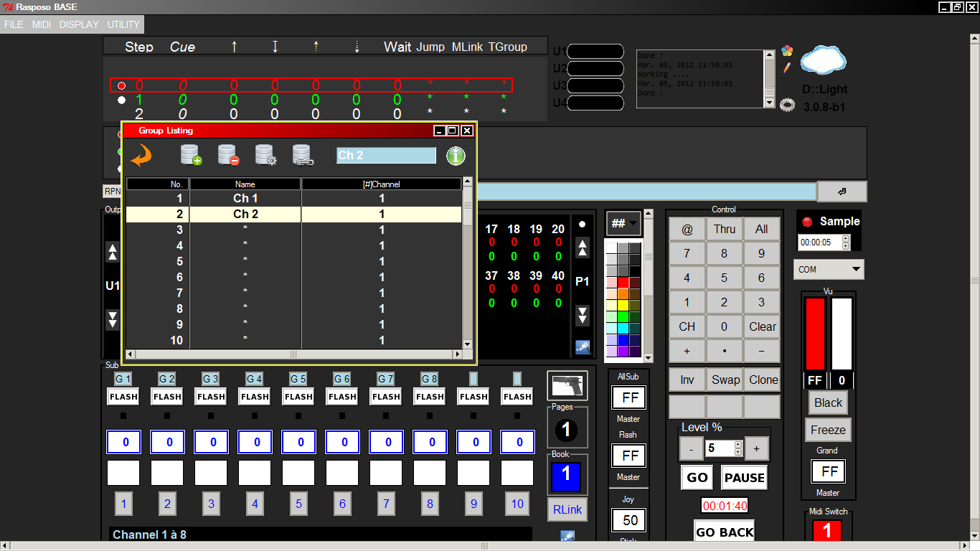Click the group name field containing Ch 2
The width and height of the screenshot is (980, 551).
(386, 156)
